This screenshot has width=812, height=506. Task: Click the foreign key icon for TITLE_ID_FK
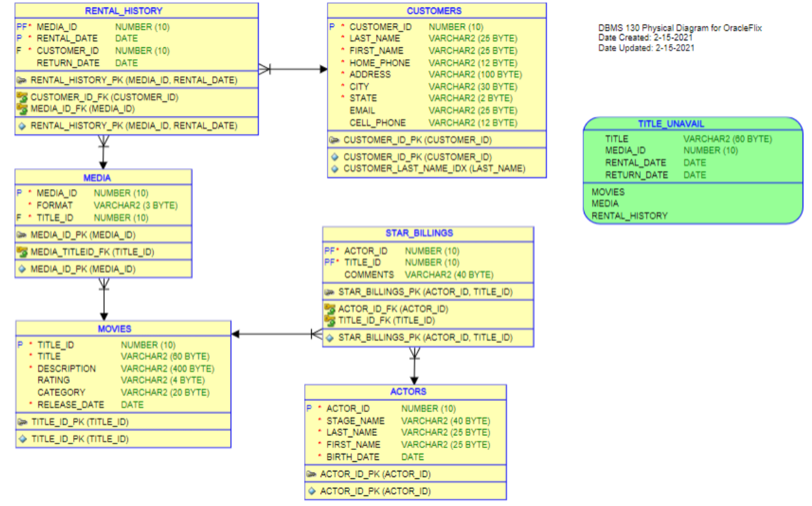coord(331,320)
